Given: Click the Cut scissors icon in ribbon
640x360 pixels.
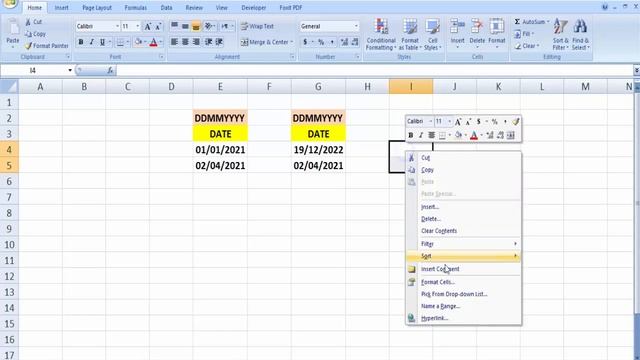Looking at the screenshot, I should 28,22.
